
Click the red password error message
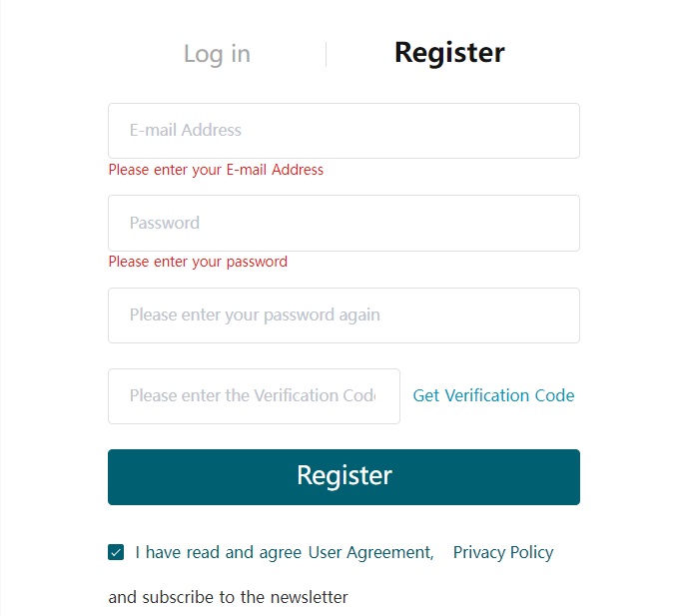coord(198,262)
